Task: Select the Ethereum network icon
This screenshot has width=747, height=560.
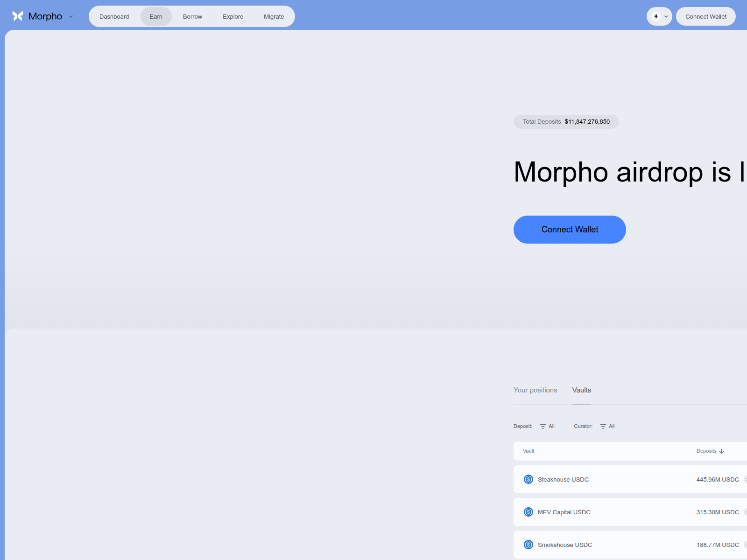Action: point(656,16)
